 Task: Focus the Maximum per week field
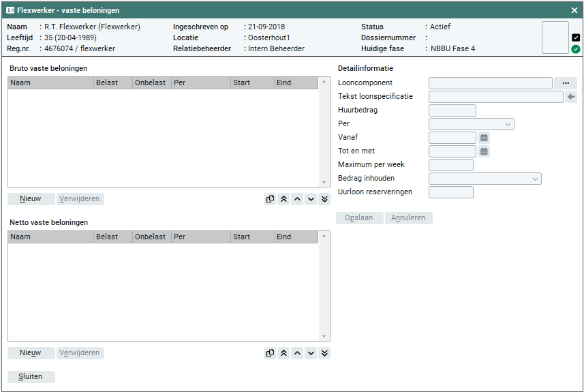450,165
